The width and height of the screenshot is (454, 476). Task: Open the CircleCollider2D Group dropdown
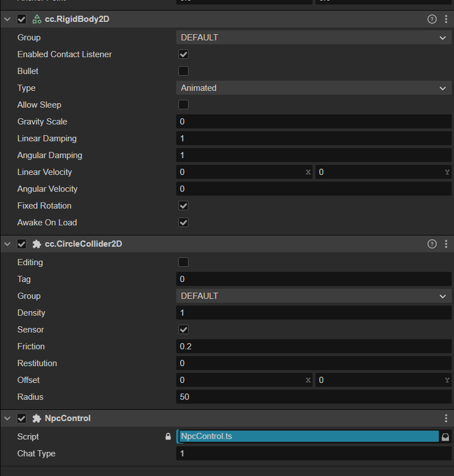314,296
